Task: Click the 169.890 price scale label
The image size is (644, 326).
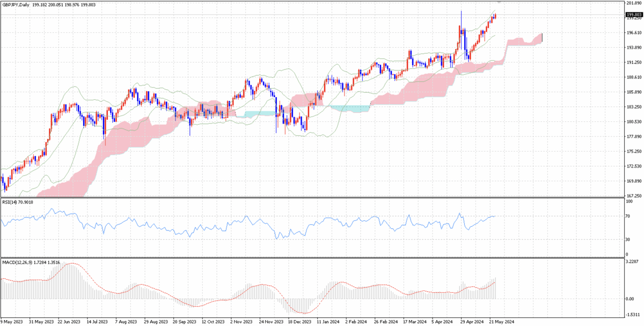Action: 634,181
